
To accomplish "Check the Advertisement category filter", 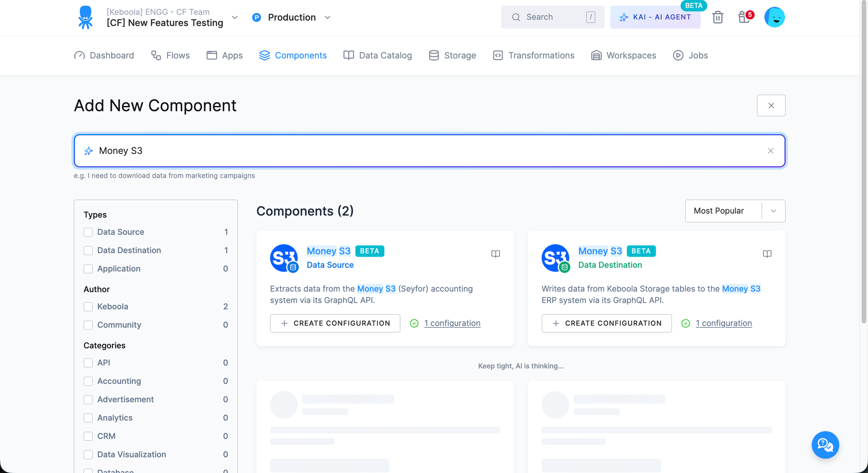I will click(88, 400).
